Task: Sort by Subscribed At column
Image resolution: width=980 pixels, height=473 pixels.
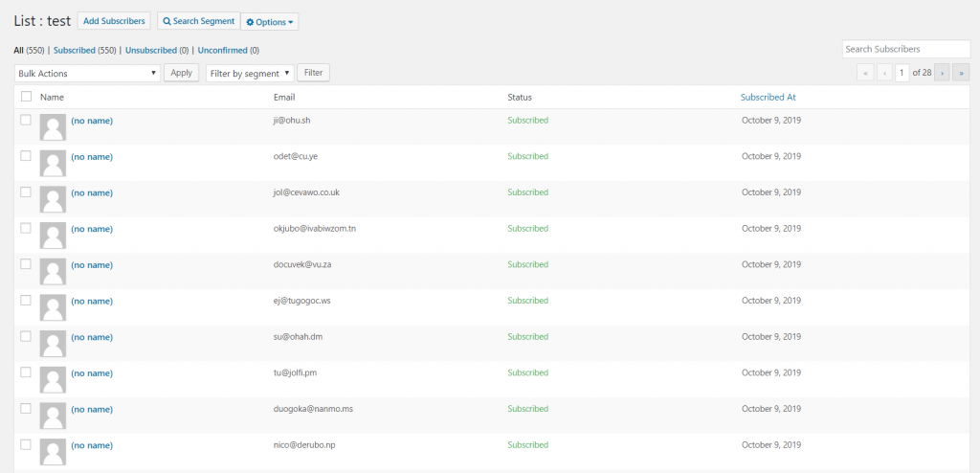Action: tap(768, 97)
